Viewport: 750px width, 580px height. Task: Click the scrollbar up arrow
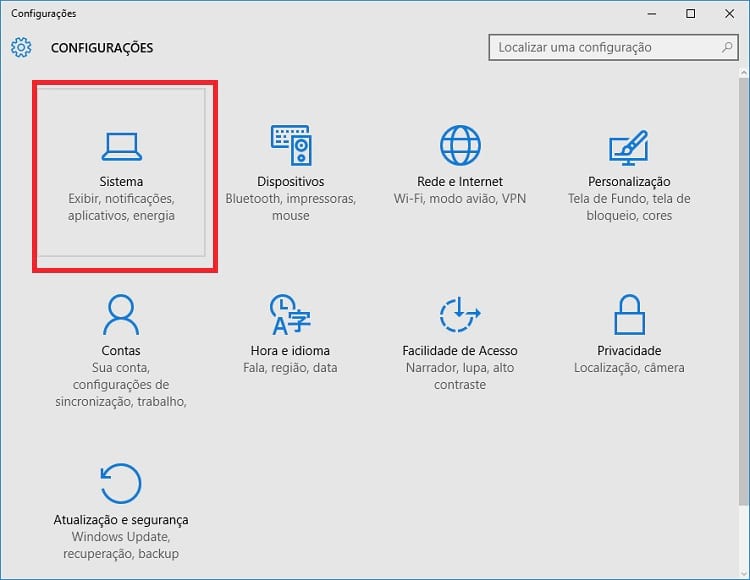click(x=744, y=72)
